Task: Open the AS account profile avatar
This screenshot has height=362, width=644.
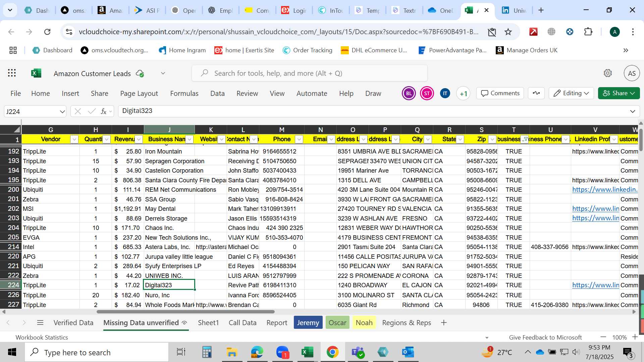Action: click(632, 73)
